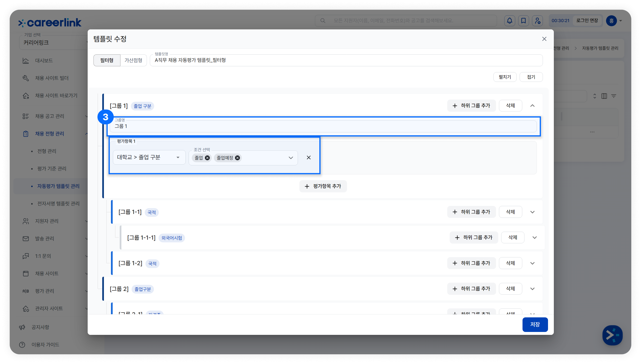
Task: Click the 그룹명 input field
Action: (323, 126)
